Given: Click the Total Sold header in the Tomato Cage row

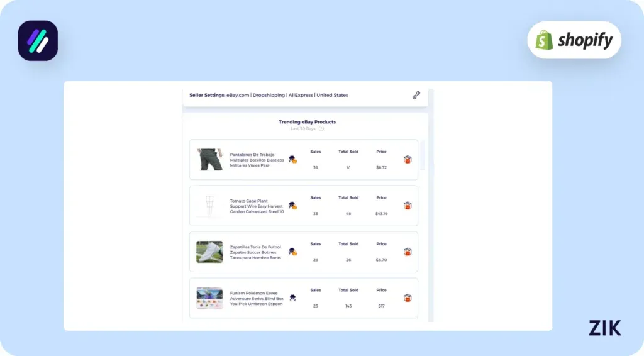Looking at the screenshot, I should click(x=348, y=197).
